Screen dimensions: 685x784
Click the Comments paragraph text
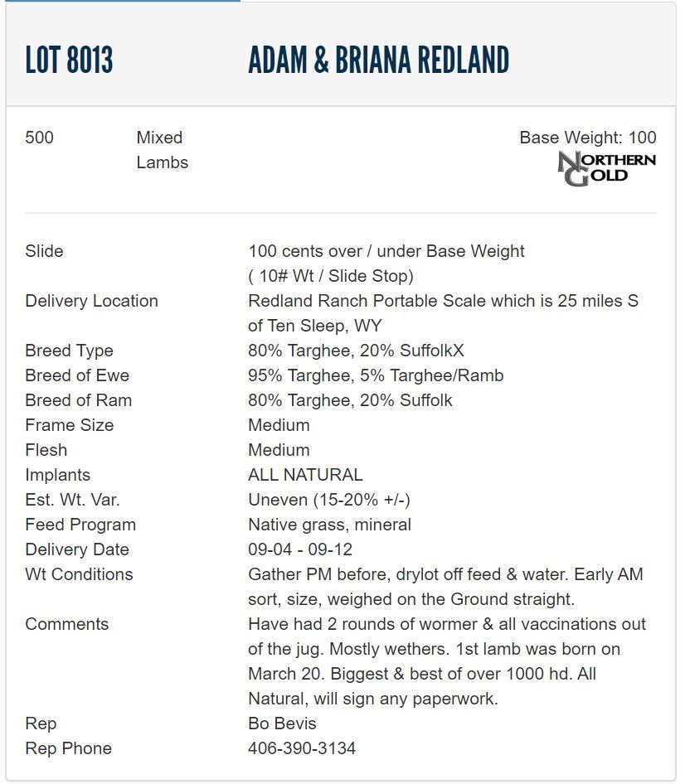[x=446, y=661]
